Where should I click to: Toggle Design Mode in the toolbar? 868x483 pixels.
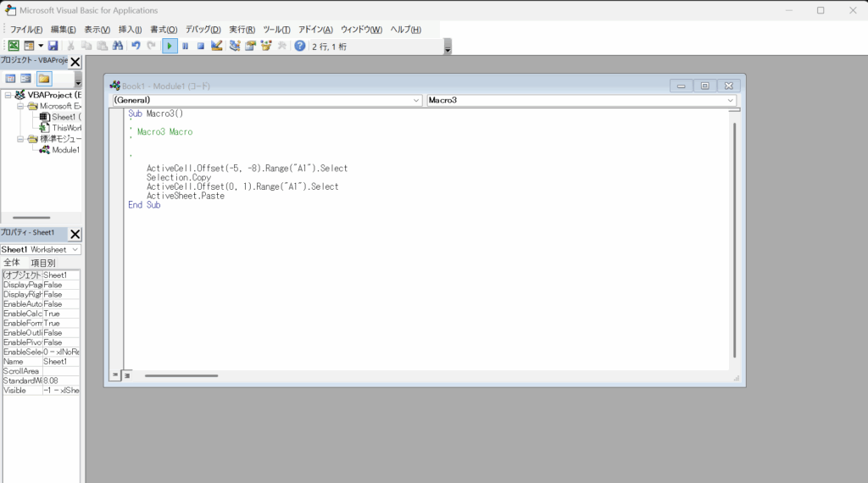[x=217, y=46]
